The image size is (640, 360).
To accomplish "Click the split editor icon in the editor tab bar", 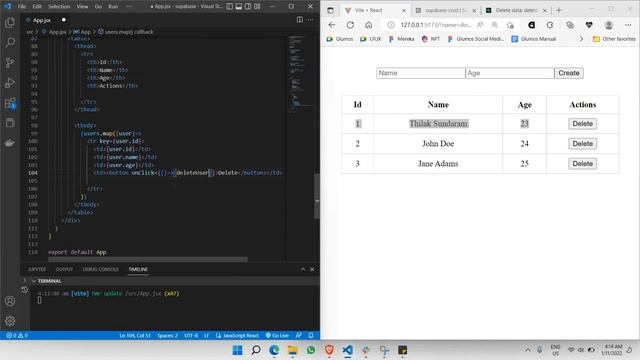I will [300, 20].
